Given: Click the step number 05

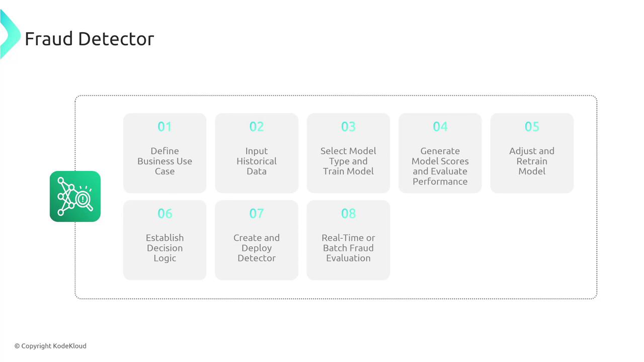Looking at the screenshot, I should 532,127.
